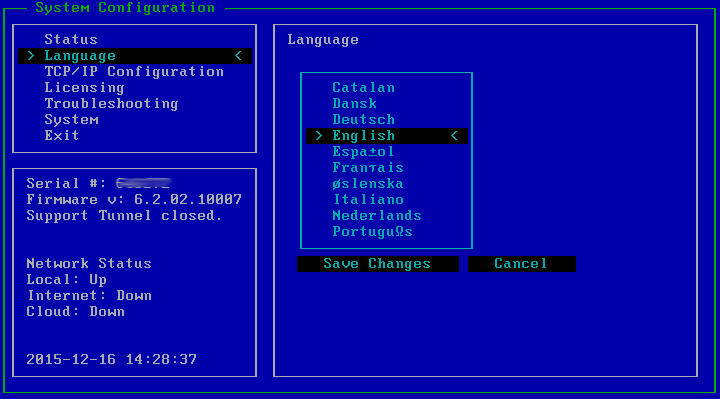Click the Serial # line

[x=98, y=184]
